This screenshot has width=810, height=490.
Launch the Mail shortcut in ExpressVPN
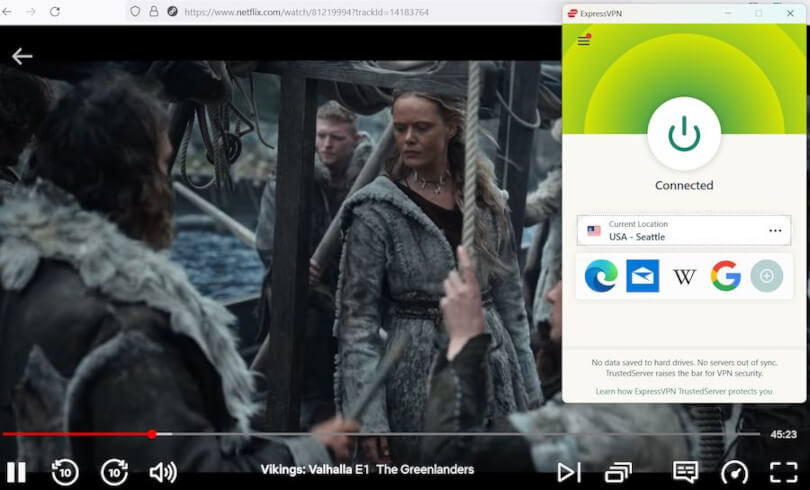click(642, 276)
